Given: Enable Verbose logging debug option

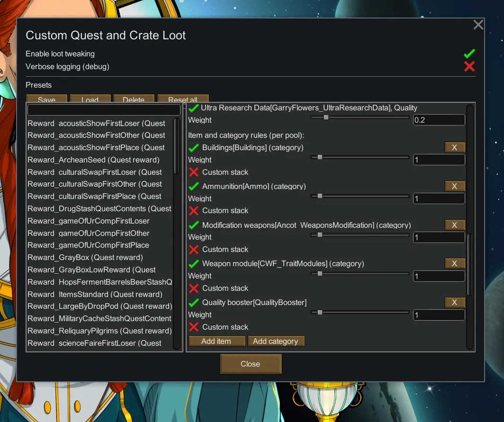Looking at the screenshot, I should click(469, 66).
